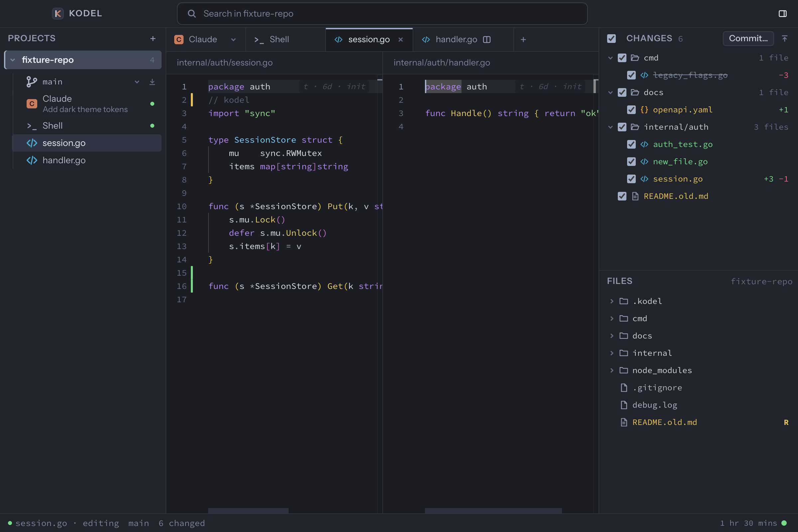Open a new tab with the plus icon
Viewport: 798px width, 532px height.
coord(523,40)
